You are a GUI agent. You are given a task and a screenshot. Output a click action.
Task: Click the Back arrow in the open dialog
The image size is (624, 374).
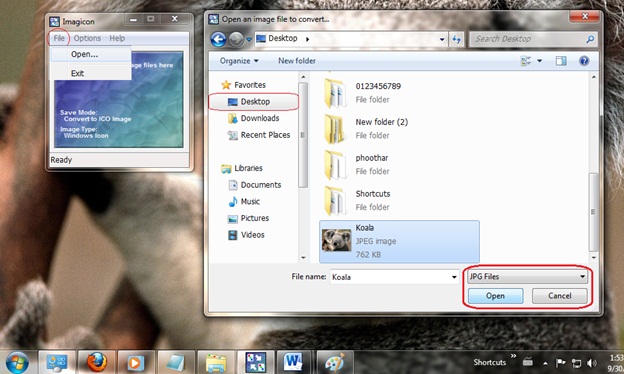tap(218, 39)
